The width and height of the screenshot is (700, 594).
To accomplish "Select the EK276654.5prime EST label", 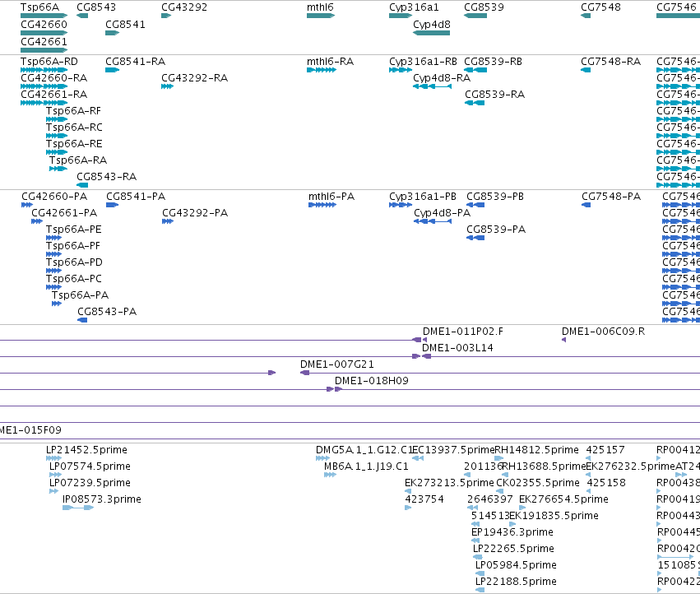I will 563,499.
